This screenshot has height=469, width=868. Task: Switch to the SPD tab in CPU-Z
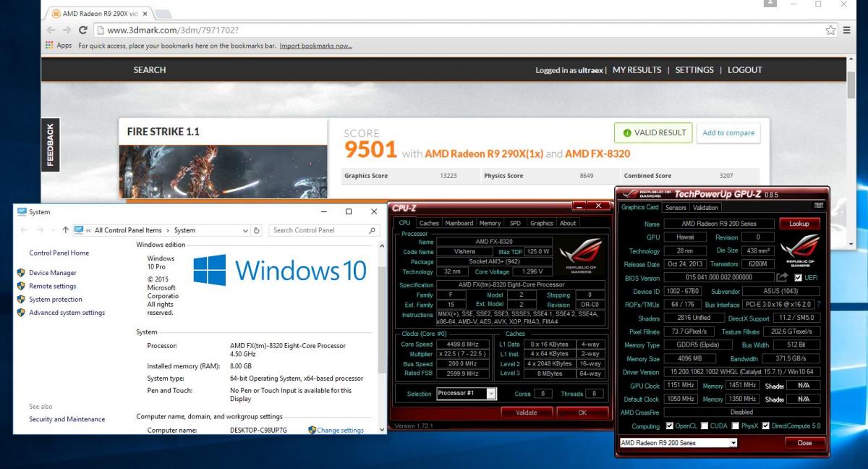click(515, 223)
